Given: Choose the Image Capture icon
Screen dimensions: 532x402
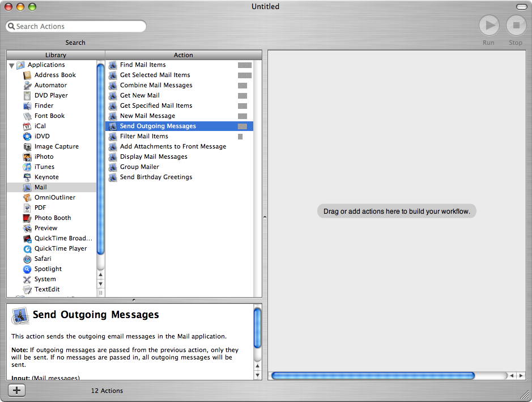Looking at the screenshot, I should coord(27,146).
